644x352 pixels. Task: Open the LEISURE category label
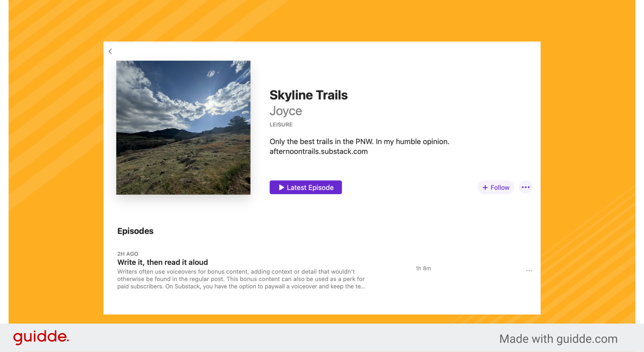pyautogui.click(x=281, y=124)
